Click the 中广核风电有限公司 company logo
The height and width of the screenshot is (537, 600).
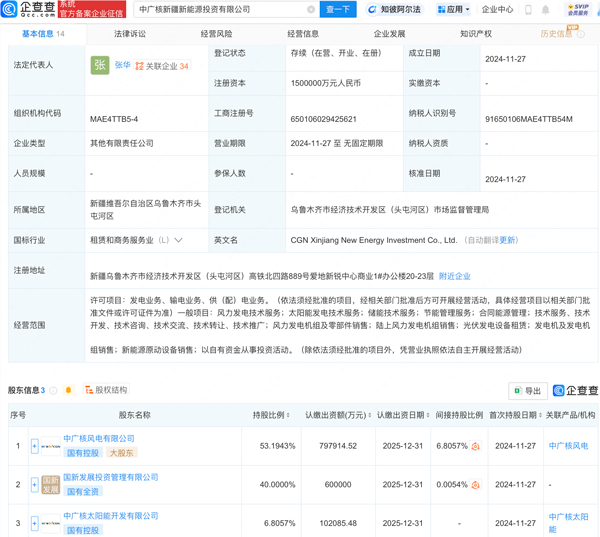[x=51, y=446]
